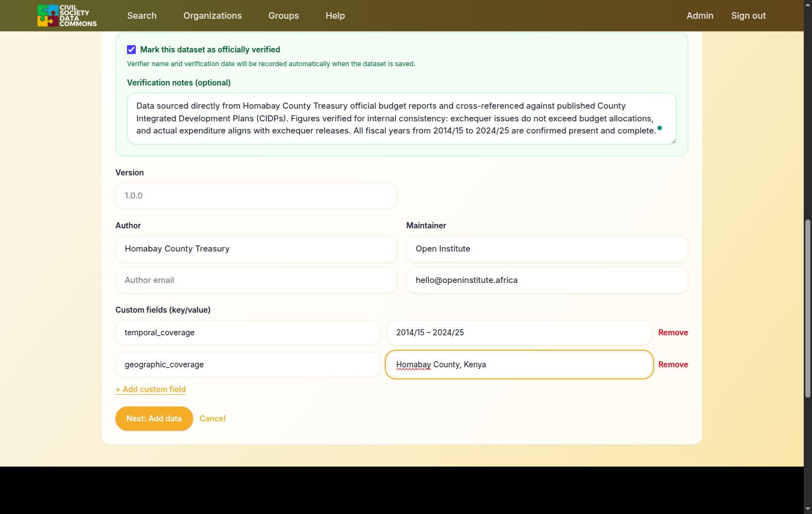The height and width of the screenshot is (514, 812).
Task: Open the Admin link
Action: point(700,15)
